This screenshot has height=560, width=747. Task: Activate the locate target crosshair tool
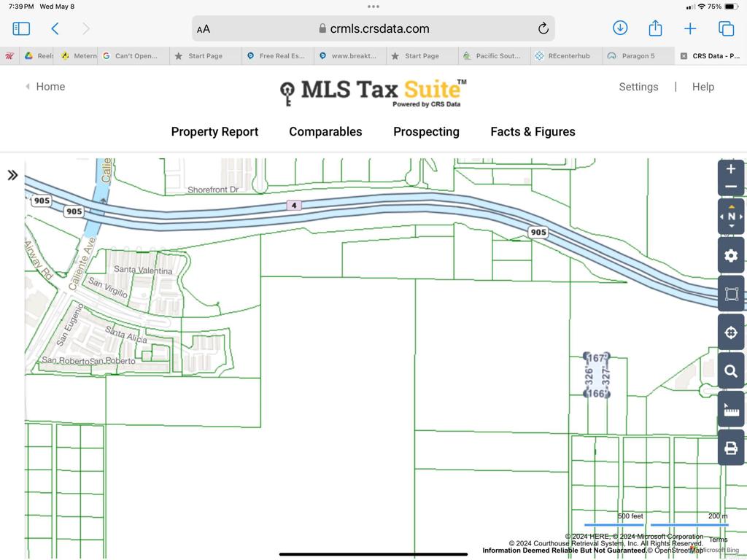click(731, 333)
